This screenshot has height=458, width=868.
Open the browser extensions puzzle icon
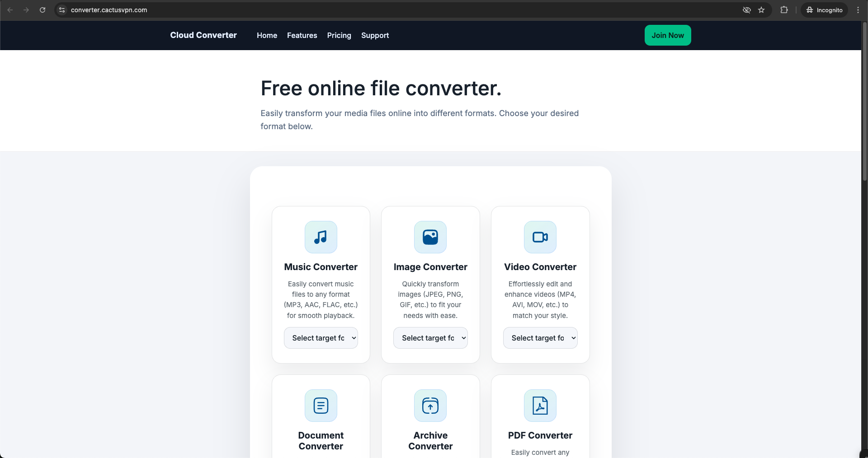pyautogui.click(x=784, y=10)
